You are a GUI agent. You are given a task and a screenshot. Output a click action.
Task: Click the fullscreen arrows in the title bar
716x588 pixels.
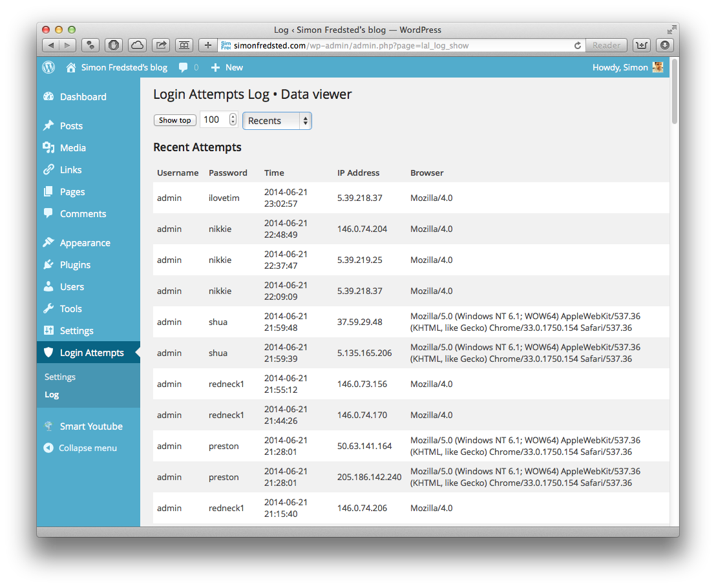tap(671, 30)
